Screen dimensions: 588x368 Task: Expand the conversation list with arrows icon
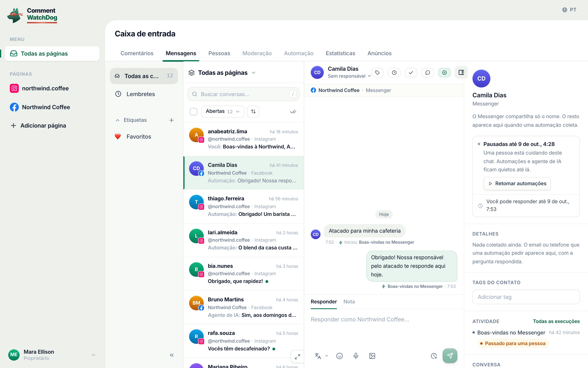pos(297,357)
